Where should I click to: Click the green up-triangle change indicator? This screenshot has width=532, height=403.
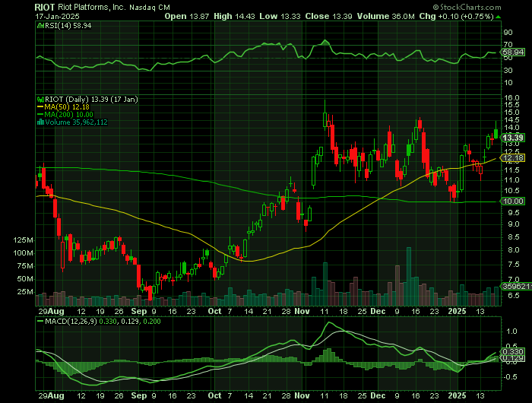[x=498, y=17]
